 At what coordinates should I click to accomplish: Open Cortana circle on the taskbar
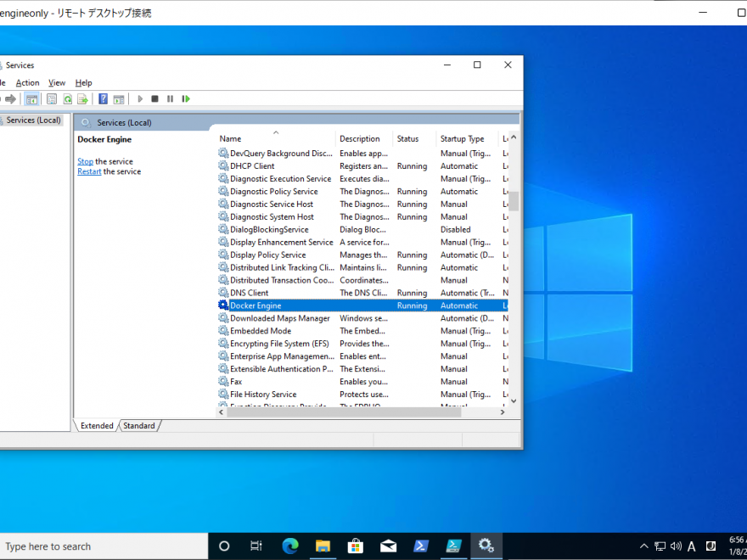(224, 546)
